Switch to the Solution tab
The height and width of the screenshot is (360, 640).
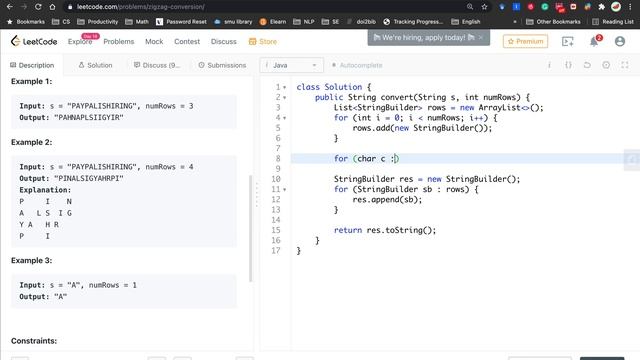pyautogui.click(x=95, y=65)
